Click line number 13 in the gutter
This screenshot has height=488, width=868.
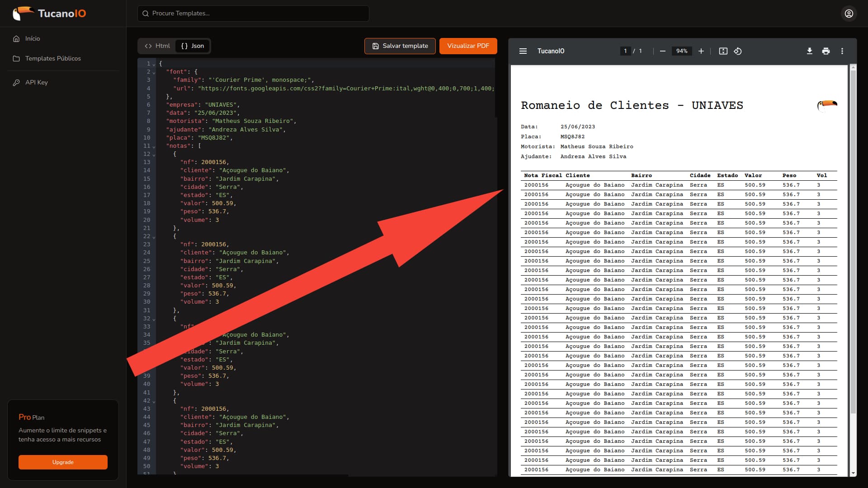pyautogui.click(x=146, y=162)
